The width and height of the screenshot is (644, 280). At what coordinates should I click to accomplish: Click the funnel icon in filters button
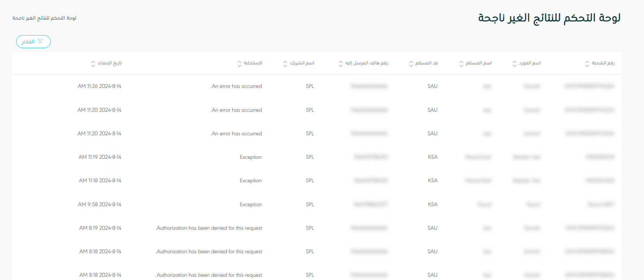[x=40, y=41]
